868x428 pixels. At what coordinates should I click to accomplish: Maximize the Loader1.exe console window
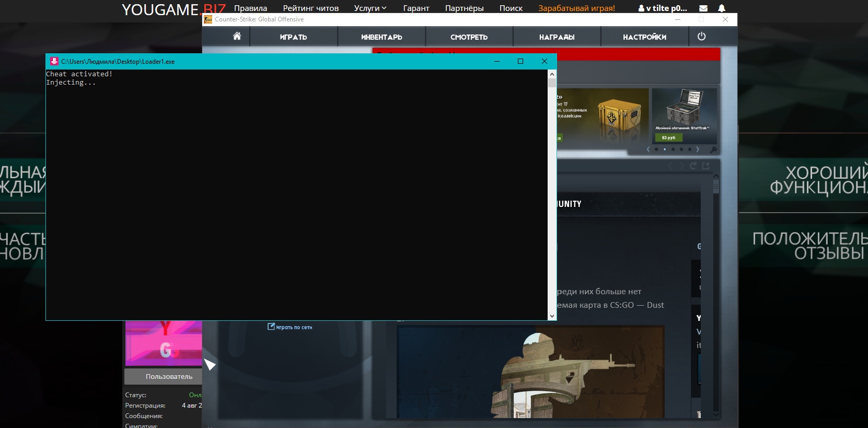click(x=520, y=61)
